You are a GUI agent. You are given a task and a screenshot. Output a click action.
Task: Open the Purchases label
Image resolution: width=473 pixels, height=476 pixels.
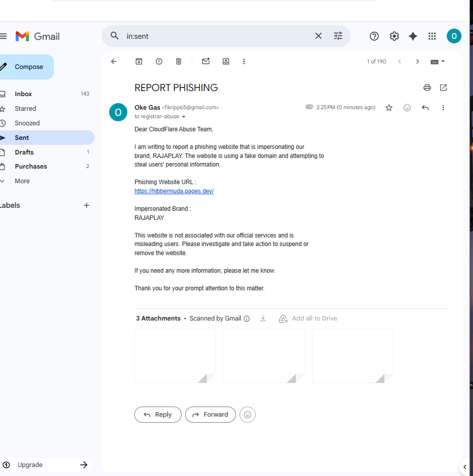[46, 167]
